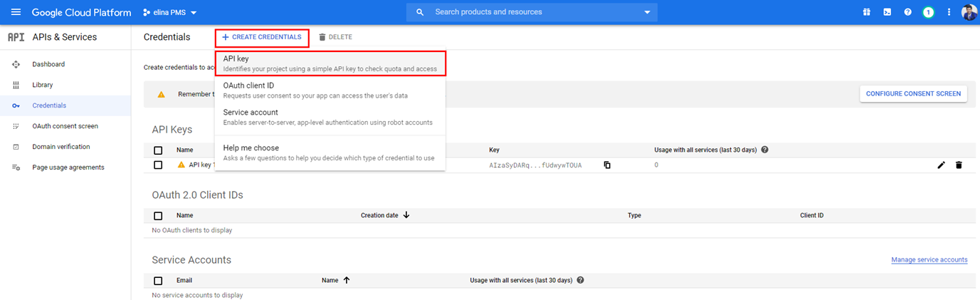Choose API key from the menu

coord(330,63)
